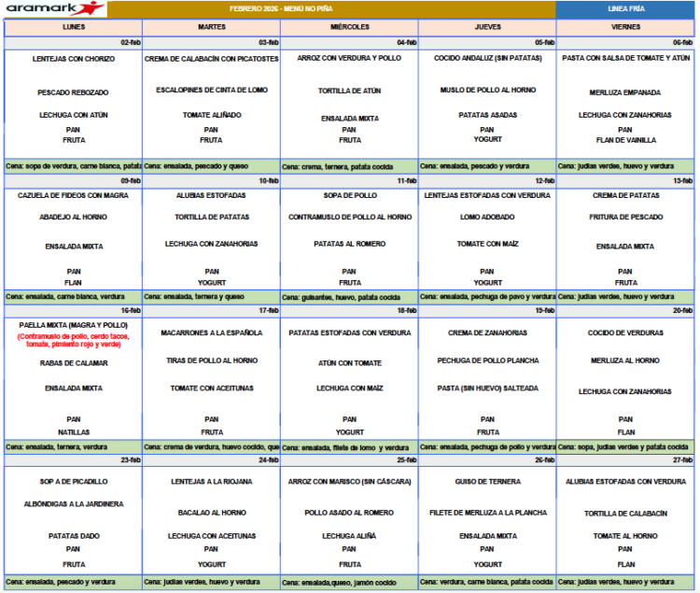This screenshot has width=700, height=593.
Task: Click the MIÉRCOLES column header
Action: click(349, 27)
